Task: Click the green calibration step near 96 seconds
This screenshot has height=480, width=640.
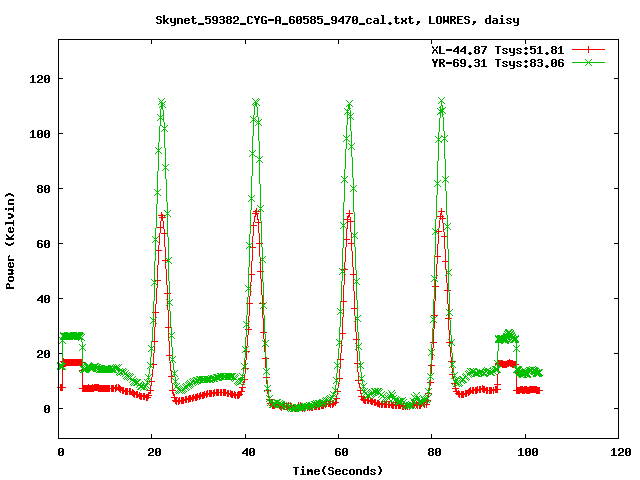Action: [507, 337]
